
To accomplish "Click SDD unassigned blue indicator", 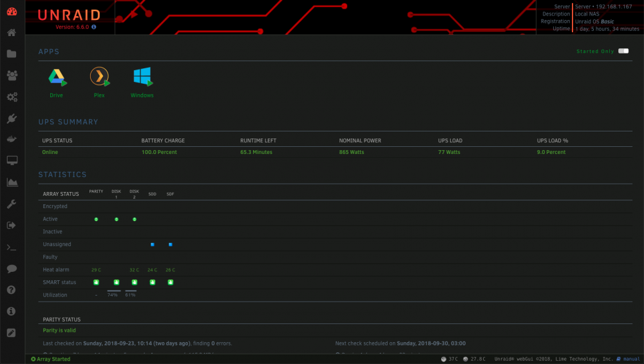I will 153,244.
